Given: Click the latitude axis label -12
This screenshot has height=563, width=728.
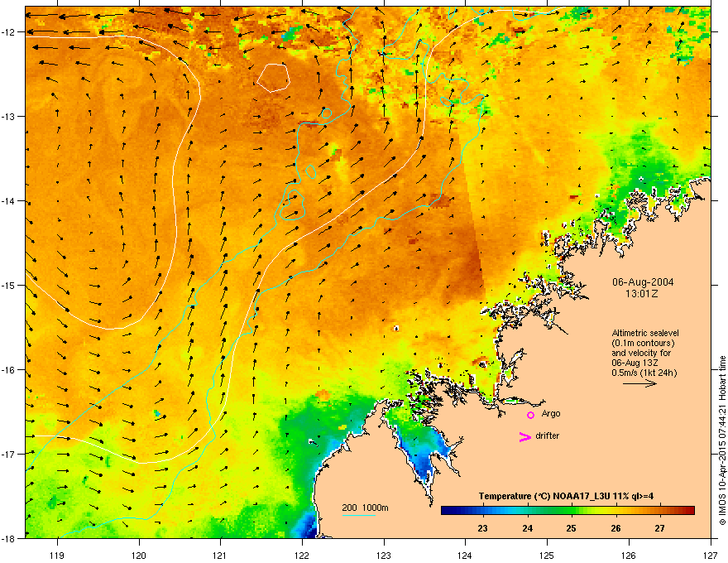Looking at the screenshot, I should tap(8, 32).
